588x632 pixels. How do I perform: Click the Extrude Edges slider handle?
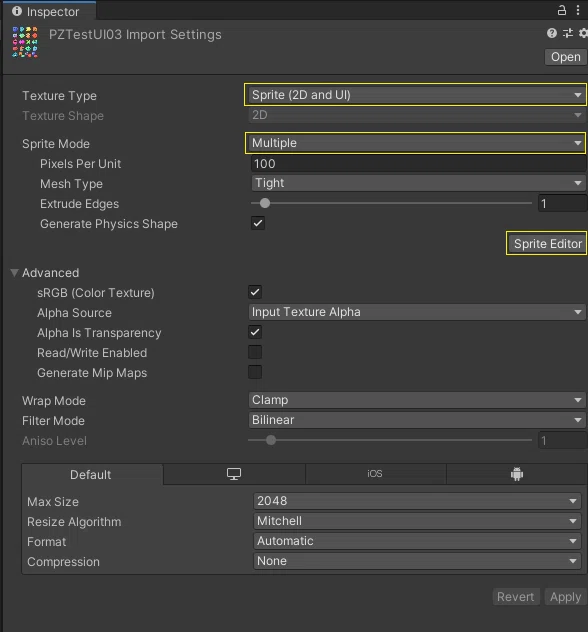pos(265,203)
